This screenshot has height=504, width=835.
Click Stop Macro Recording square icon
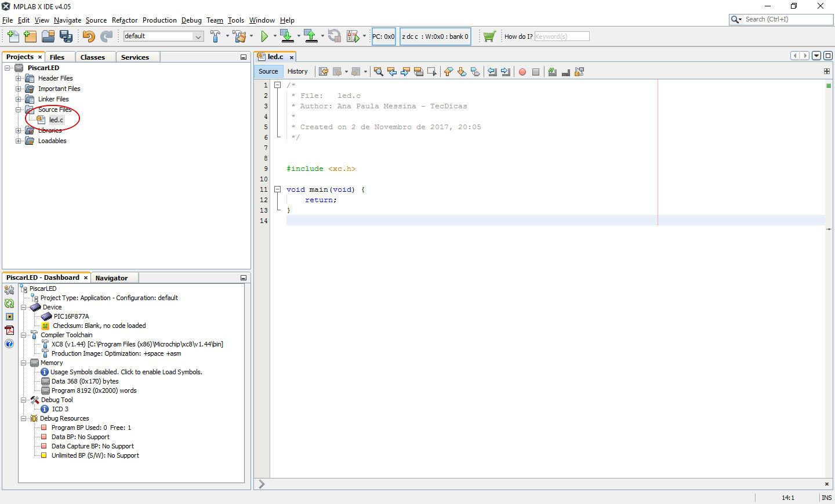tap(535, 72)
